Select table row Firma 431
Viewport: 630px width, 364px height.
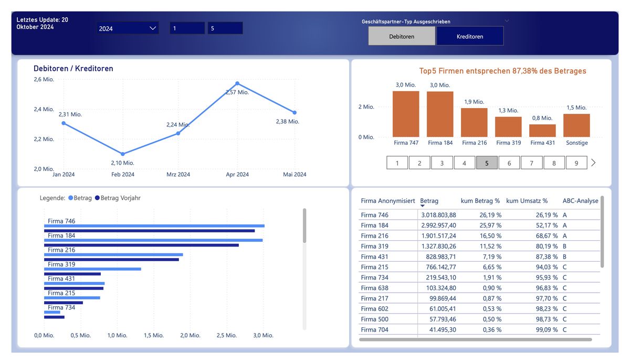click(479, 257)
